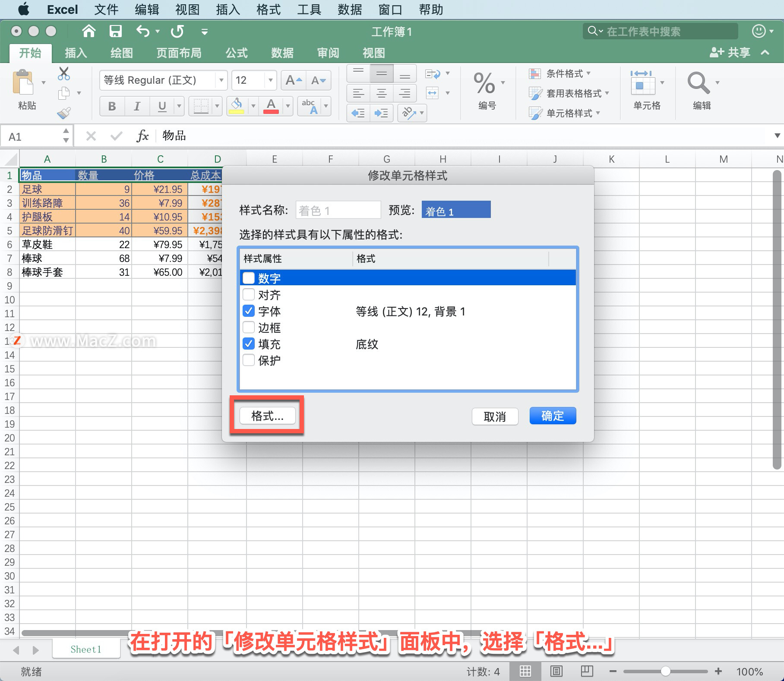Image resolution: width=784 pixels, height=681 pixels.
Task: Toggle italic formatting
Action: point(137,106)
